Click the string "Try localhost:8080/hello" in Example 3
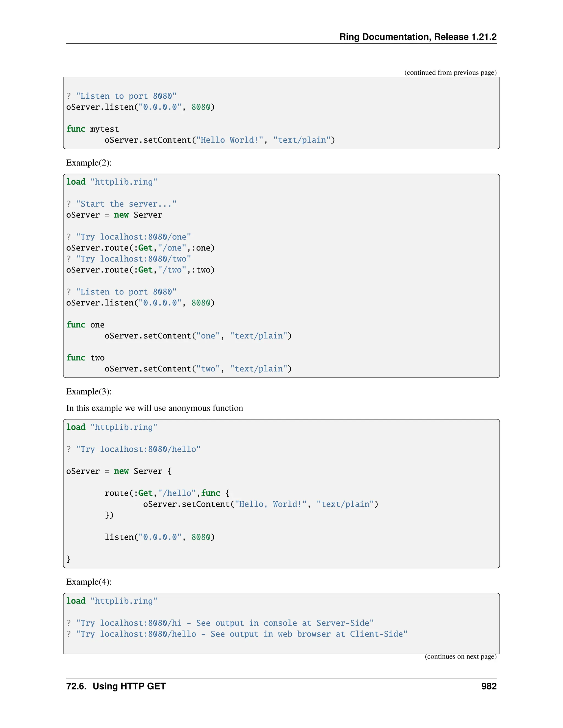The height and width of the screenshot is (728, 563). 138,449
